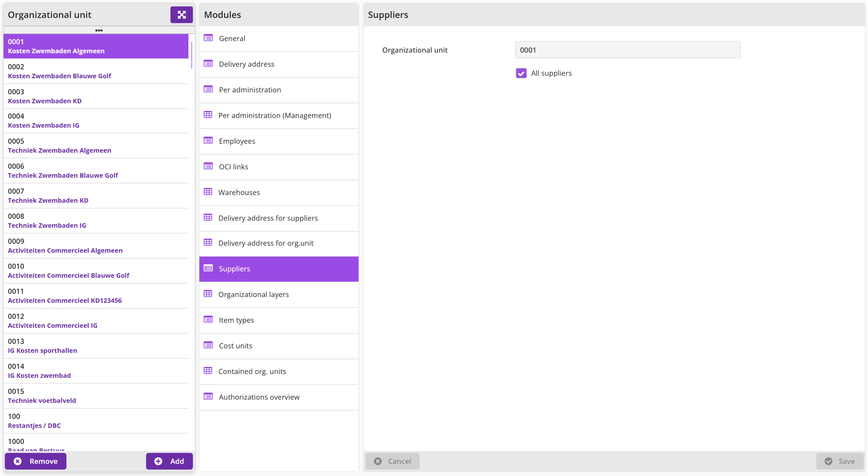Open the Per administration module

(x=279, y=90)
